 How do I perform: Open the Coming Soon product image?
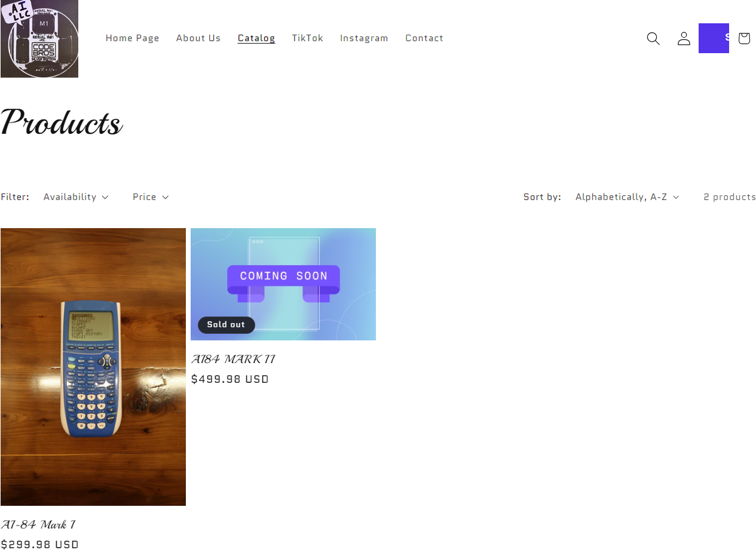283,284
